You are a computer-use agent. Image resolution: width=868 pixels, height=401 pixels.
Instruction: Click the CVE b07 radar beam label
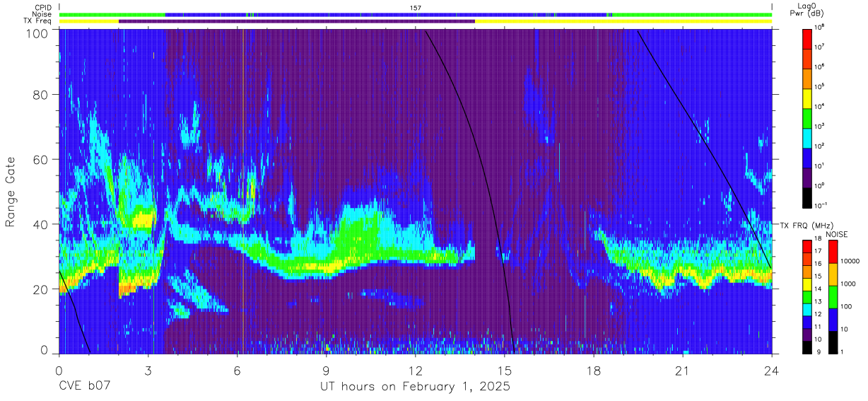(x=85, y=387)
